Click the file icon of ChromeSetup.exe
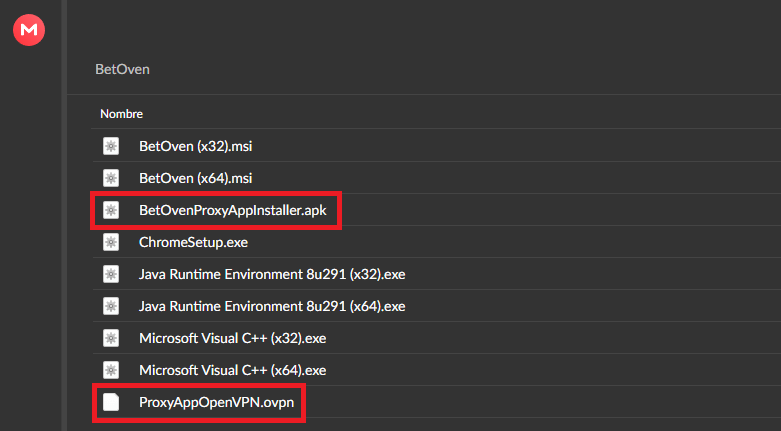The image size is (781, 431). coord(111,242)
